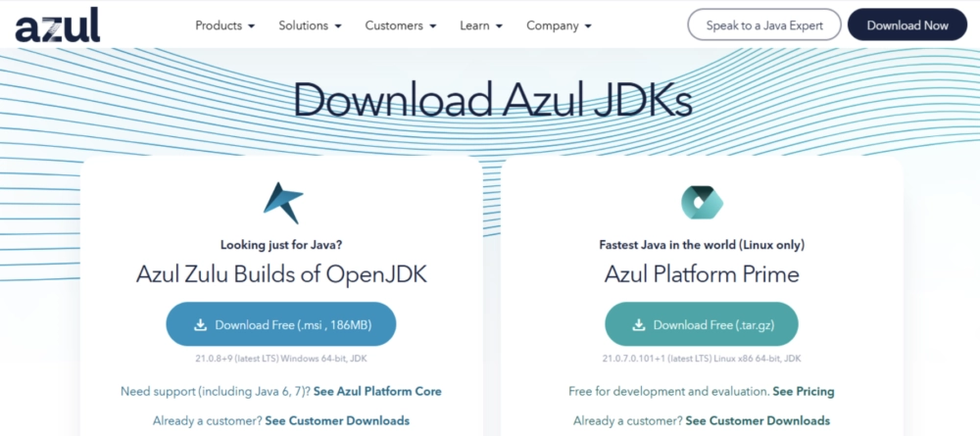
Task: Open the Customers menu
Action: (401, 25)
